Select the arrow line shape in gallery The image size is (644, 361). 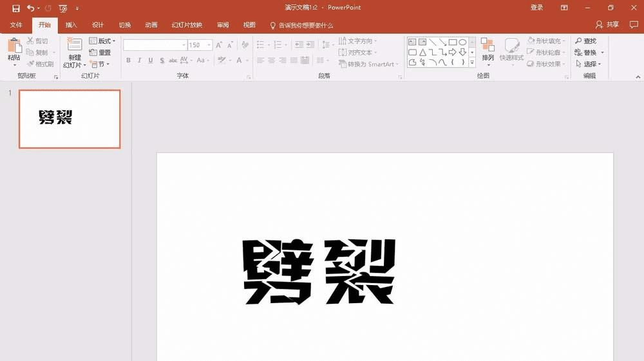point(442,42)
